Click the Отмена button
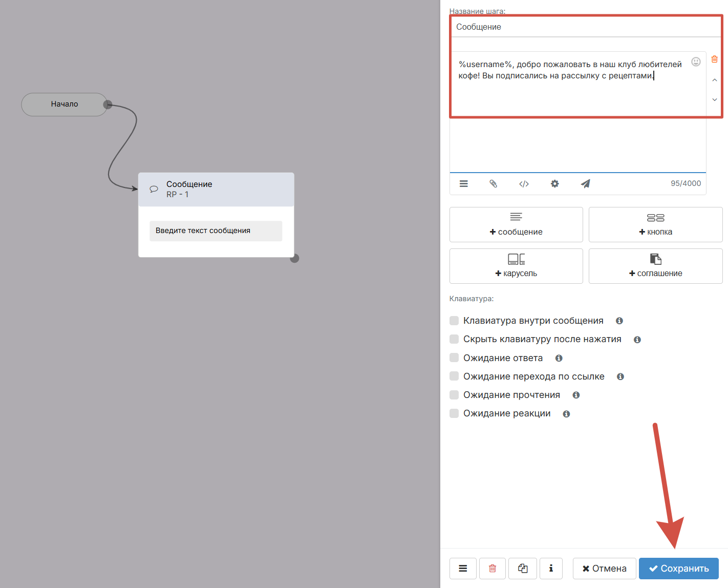The image size is (728, 588). click(x=604, y=569)
